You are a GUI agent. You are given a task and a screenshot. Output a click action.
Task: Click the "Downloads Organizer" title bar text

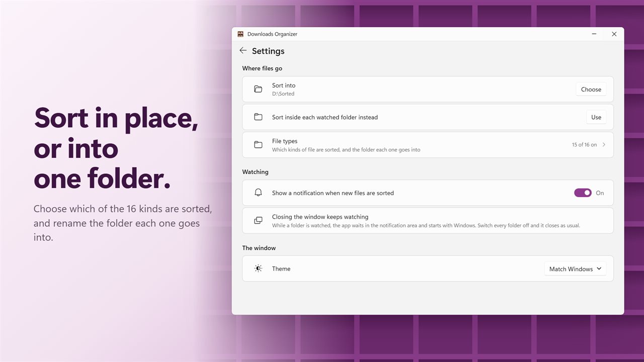coord(272,34)
